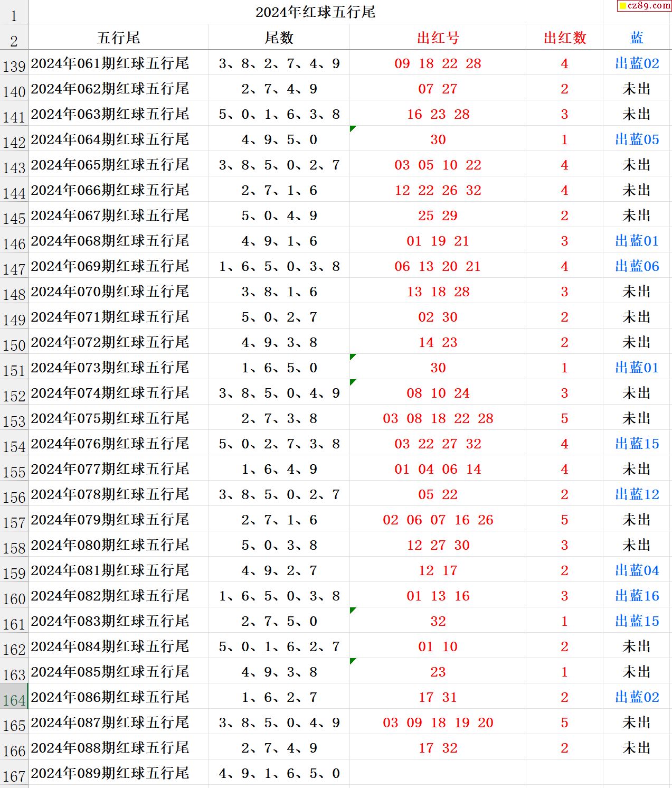The height and width of the screenshot is (788, 672).
Task: Click tail numbers 1、6、2、7 in period 086 row
Action: point(279,697)
